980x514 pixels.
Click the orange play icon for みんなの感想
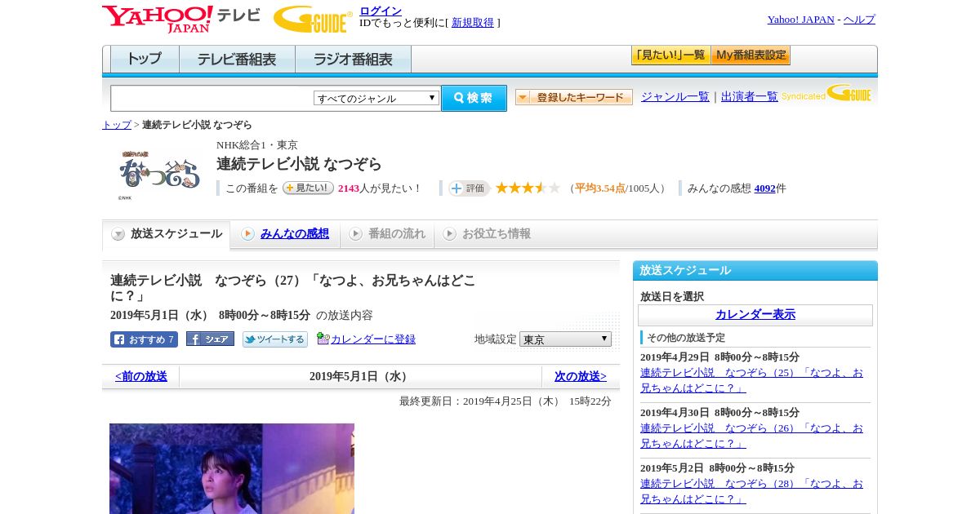click(x=247, y=234)
